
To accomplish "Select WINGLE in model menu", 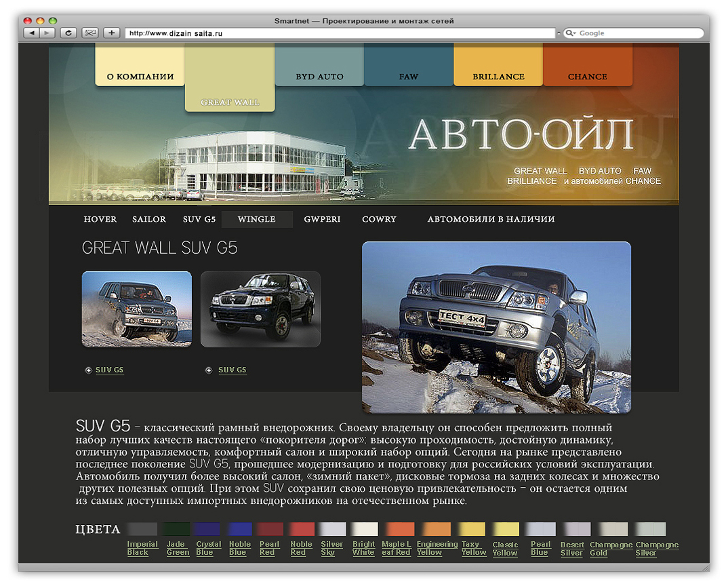I will tap(257, 219).
